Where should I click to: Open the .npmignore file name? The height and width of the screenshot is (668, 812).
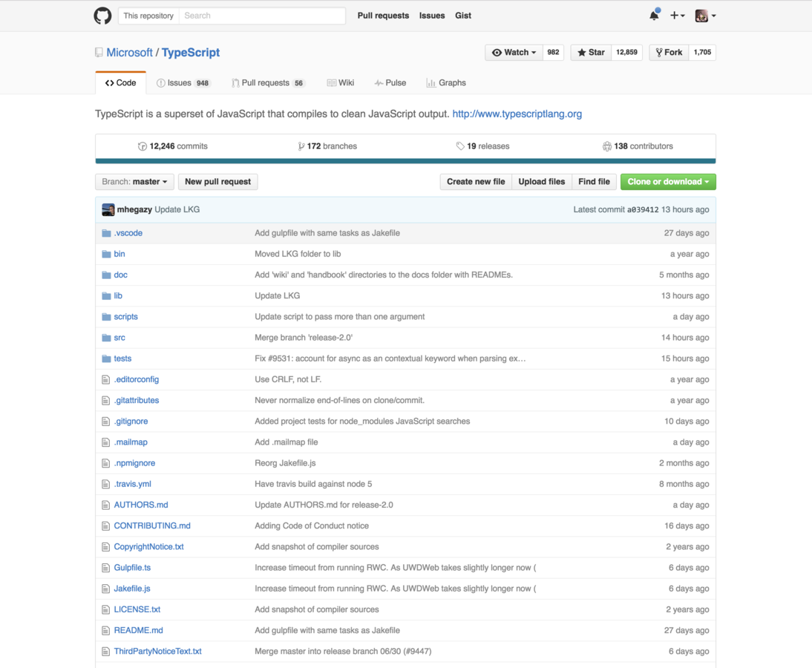pos(134,463)
